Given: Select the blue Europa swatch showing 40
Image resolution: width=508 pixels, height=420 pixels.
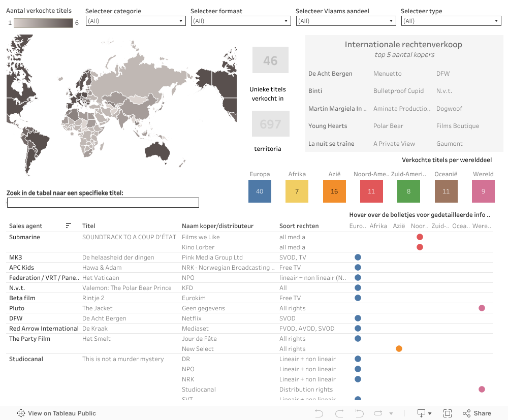Looking at the screenshot, I should coord(260,191).
